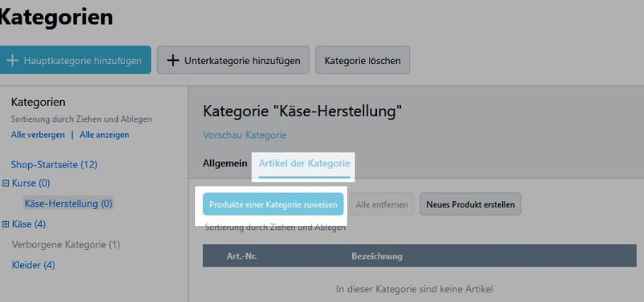644x302 pixels.
Task: Collapse the Kurse category tree node
Action: click(6, 183)
